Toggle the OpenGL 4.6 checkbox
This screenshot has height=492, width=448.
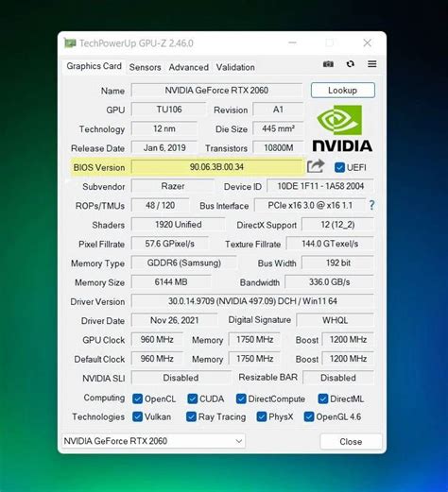(x=309, y=416)
